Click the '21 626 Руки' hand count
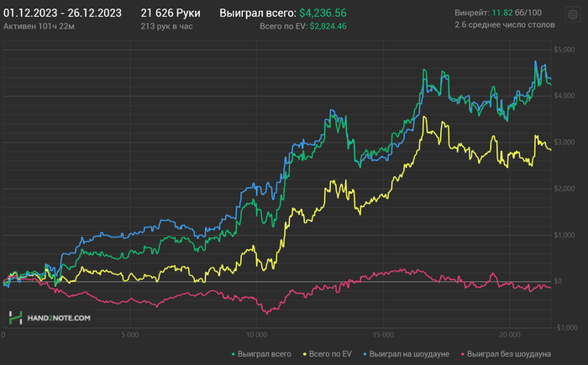The image size is (588, 365). (171, 13)
